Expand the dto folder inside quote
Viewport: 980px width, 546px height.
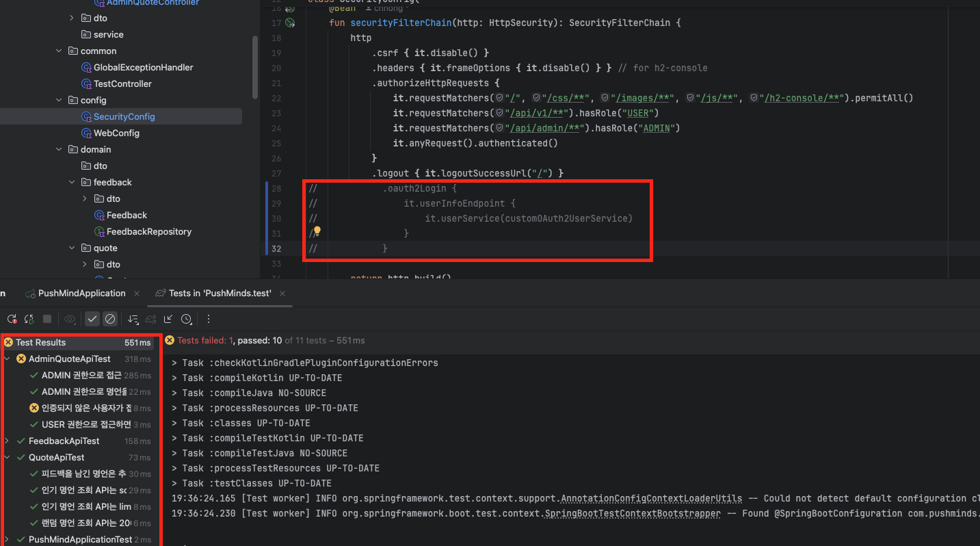pos(85,264)
